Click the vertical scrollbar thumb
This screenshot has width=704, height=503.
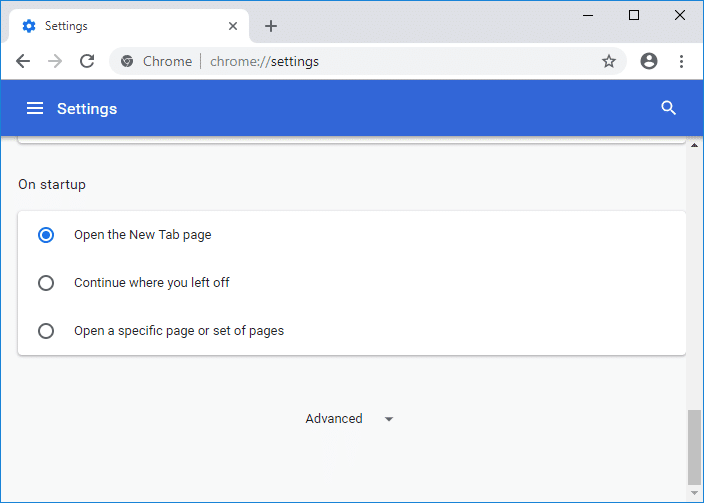(694, 445)
